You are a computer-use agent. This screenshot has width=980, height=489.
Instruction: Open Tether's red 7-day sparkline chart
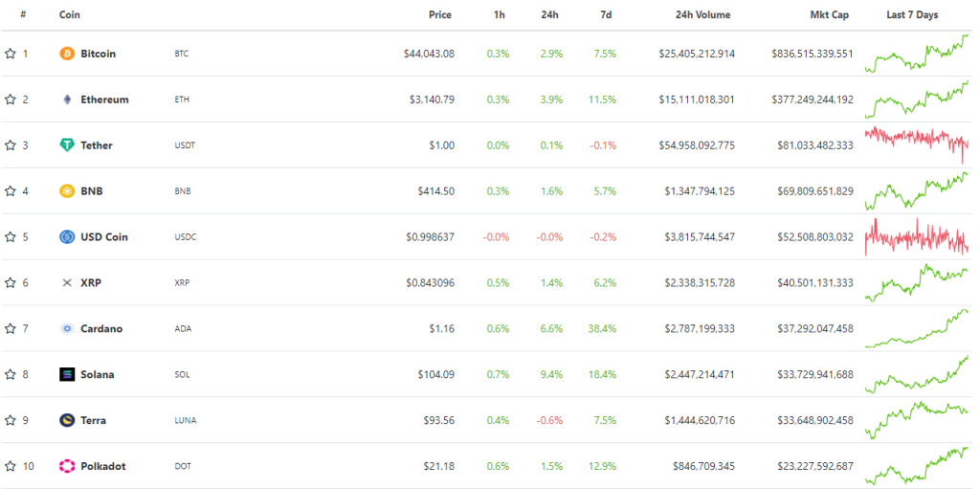tap(917, 144)
